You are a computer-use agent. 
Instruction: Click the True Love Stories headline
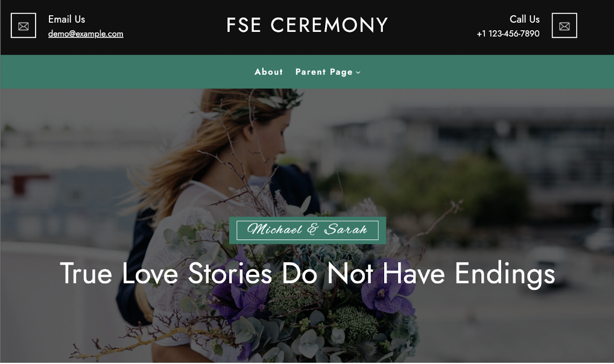(308, 273)
